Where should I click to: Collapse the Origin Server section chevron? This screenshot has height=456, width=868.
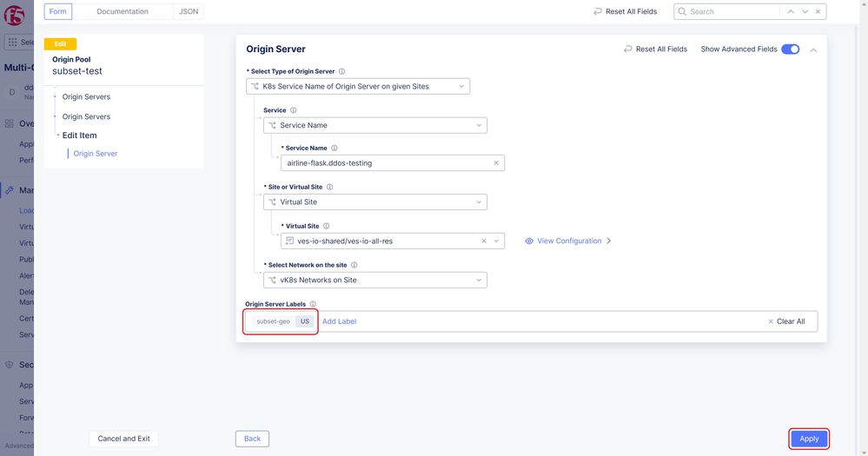click(813, 50)
